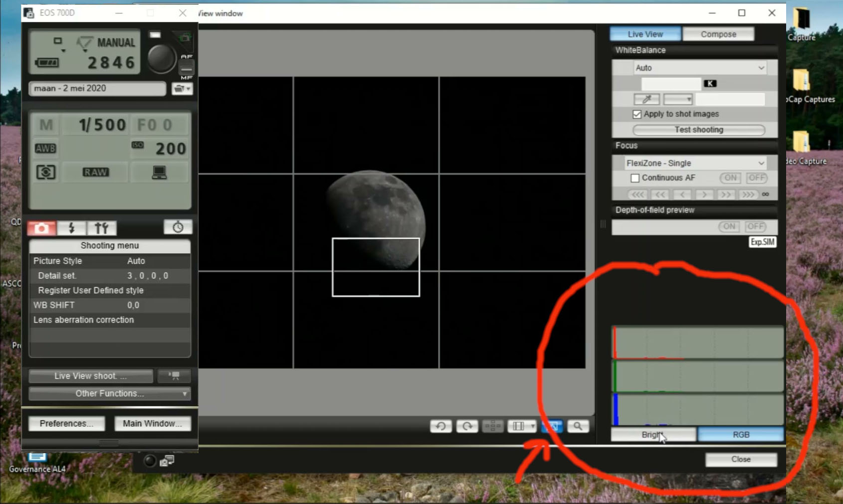This screenshot has height=504, width=843.
Task: Click the save folder name field
Action: pyautogui.click(x=97, y=88)
